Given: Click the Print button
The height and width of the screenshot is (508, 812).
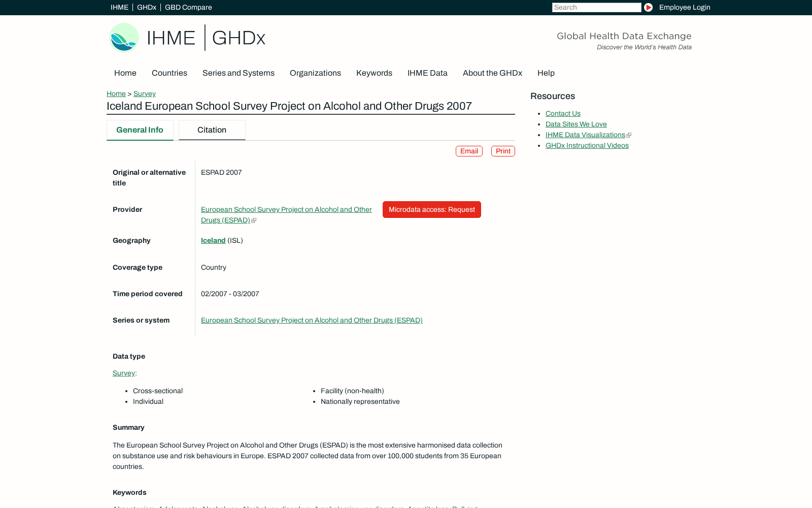Looking at the screenshot, I should pos(503,151).
